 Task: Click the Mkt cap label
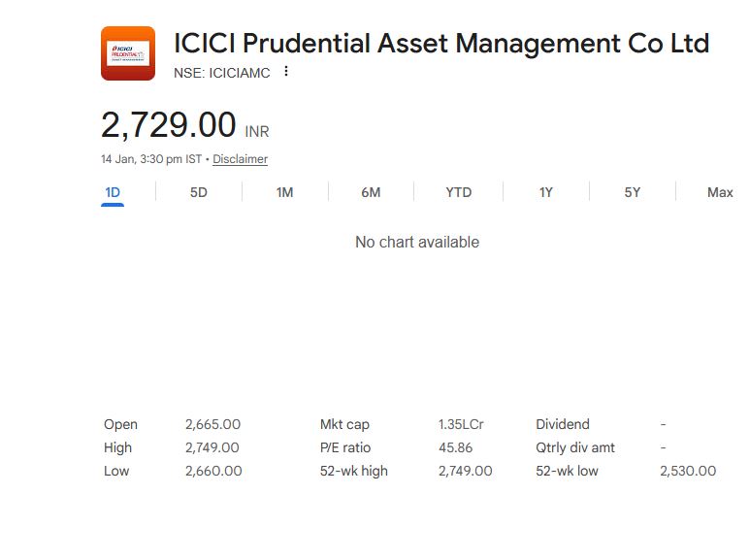(344, 424)
